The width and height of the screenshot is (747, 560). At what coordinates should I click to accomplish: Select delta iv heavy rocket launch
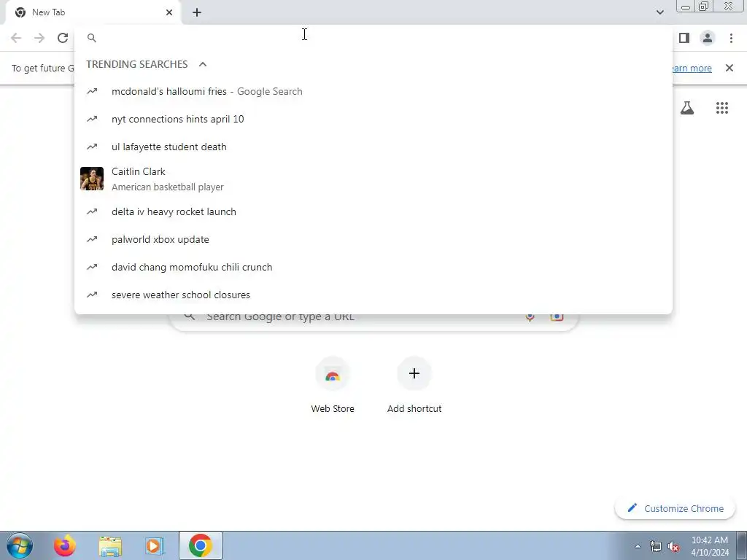pos(373,212)
